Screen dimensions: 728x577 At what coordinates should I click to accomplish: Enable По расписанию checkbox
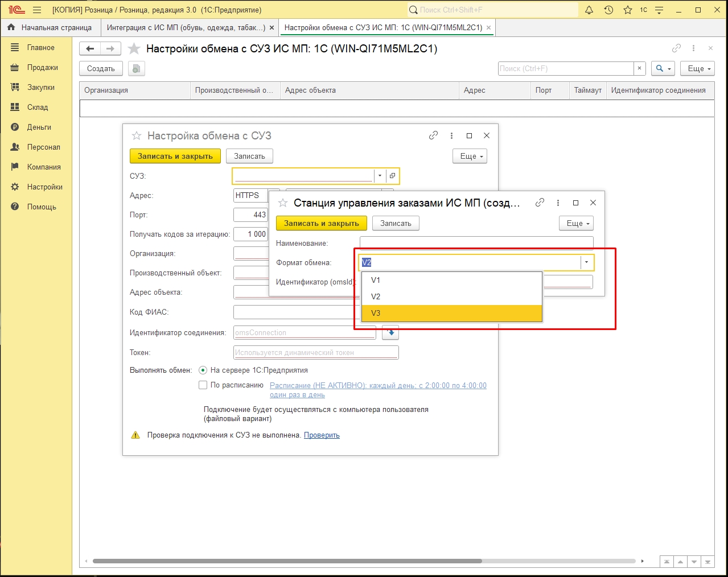point(203,385)
